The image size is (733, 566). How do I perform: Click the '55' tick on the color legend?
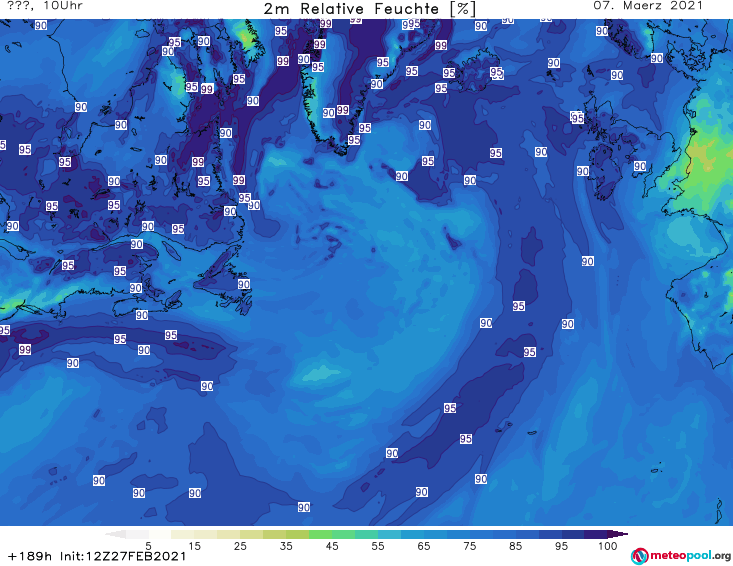tap(378, 546)
